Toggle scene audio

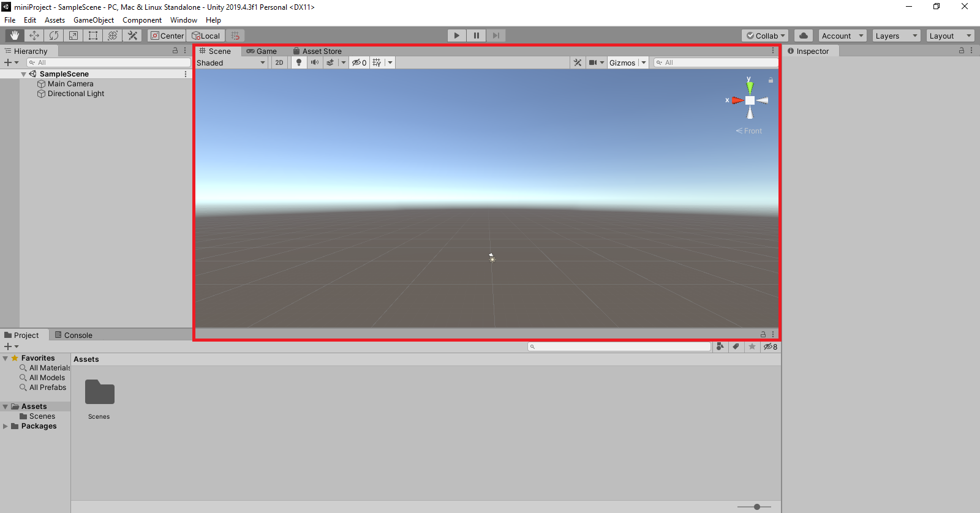(x=314, y=62)
